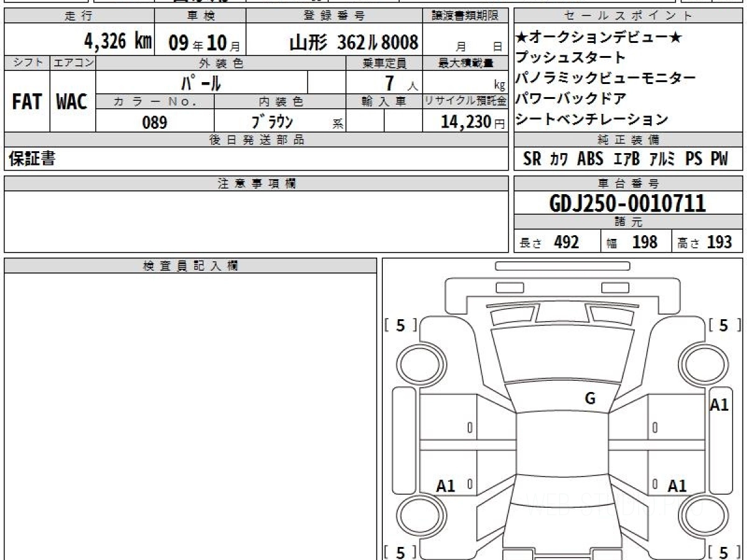Viewport: 747px width, 560px height.
Task: Click the 輸入車 header
Action: coord(384,101)
